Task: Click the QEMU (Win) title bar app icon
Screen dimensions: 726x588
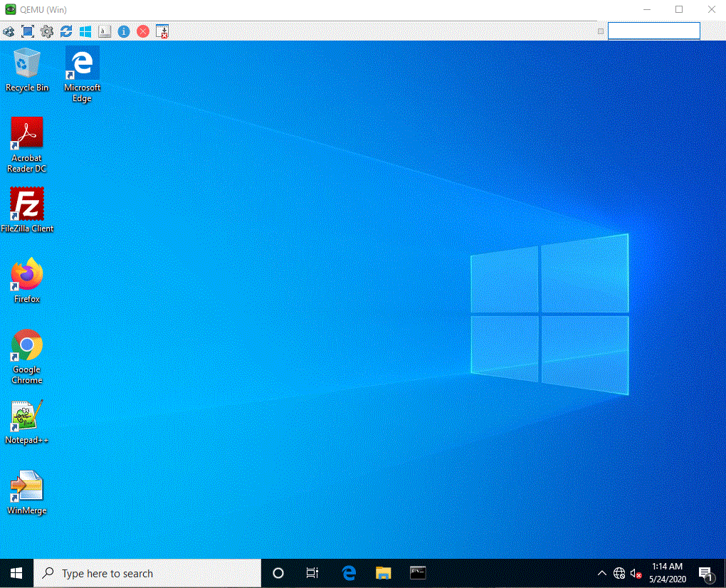Action: [10, 9]
